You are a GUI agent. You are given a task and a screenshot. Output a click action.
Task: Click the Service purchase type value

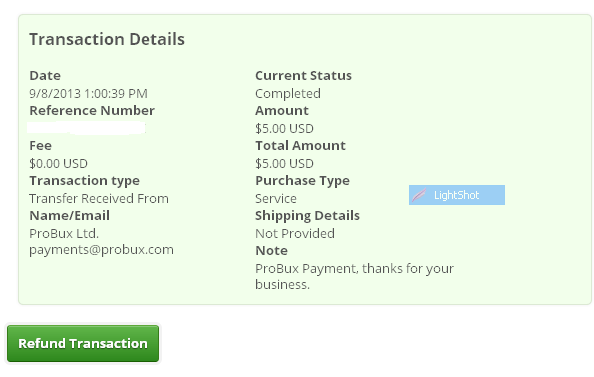(x=276, y=199)
